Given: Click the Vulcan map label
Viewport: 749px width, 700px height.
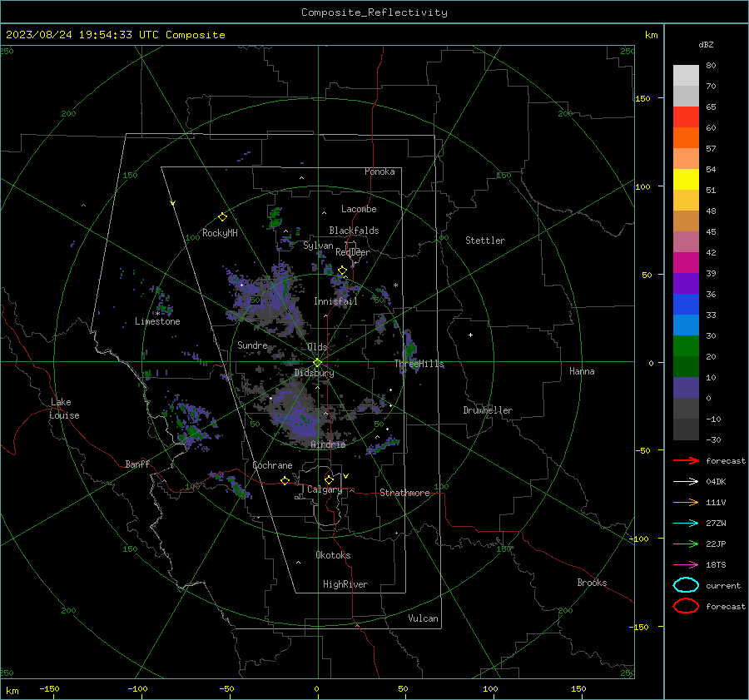Looking at the screenshot, I should click(424, 618).
